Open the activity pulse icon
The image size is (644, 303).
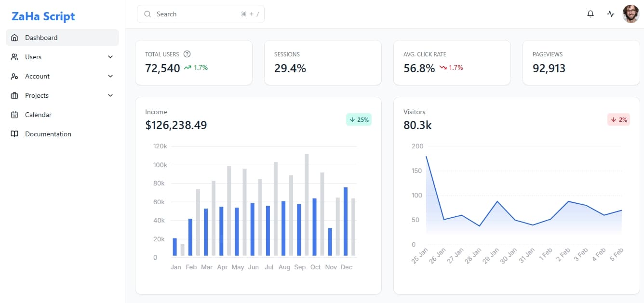click(x=611, y=14)
